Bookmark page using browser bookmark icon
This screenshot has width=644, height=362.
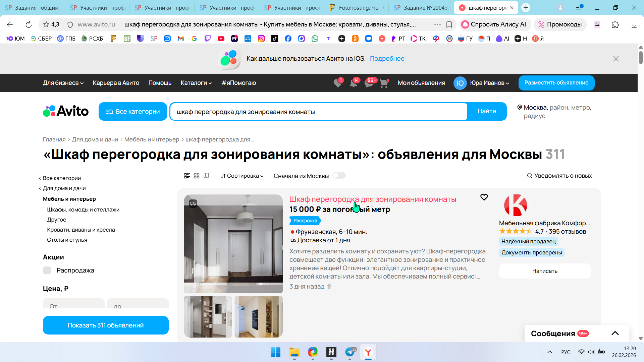tap(449, 24)
